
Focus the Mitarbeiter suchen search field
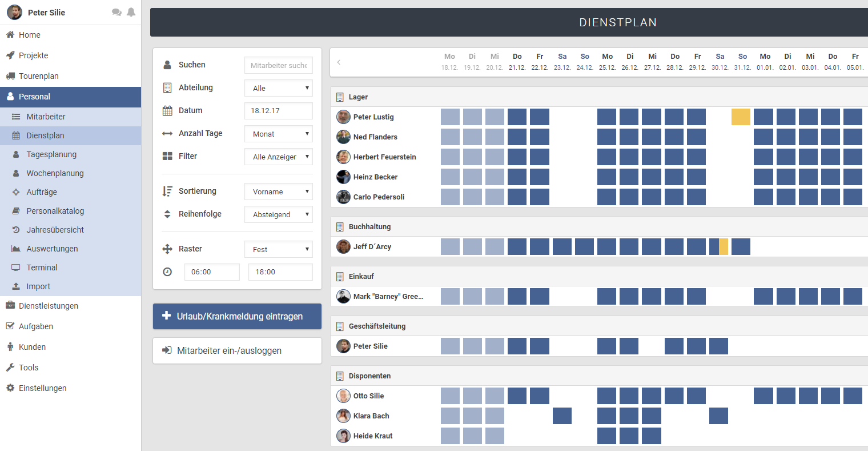(279, 65)
